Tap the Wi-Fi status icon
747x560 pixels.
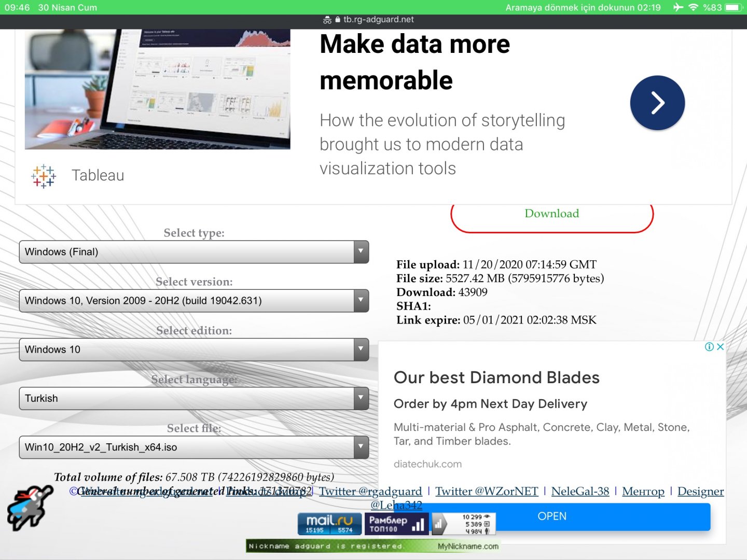point(693,7)
